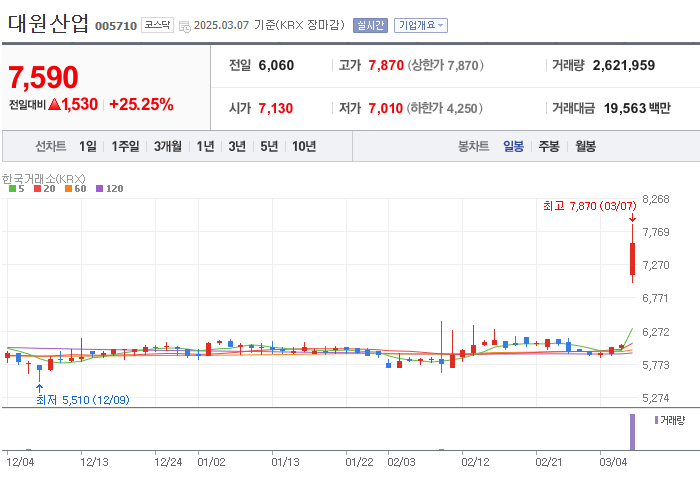The height and width of the screenshot is (483, 700).
Task: Select the 10년 line chart tab
Action: (x=304, y=146)
